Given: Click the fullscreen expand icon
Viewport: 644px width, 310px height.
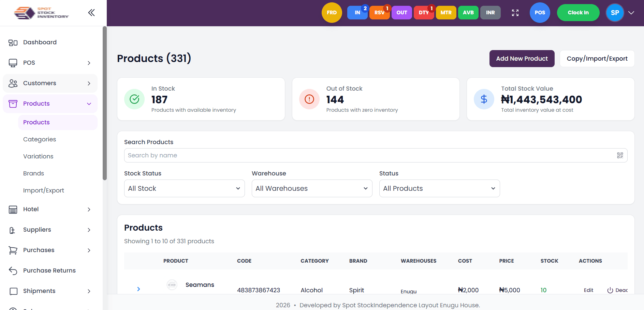Looking at the screenshot, I should pos(515,13).
